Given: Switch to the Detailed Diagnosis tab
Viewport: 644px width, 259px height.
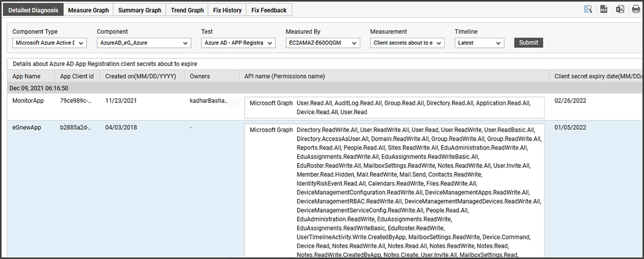Looking at the screenshot, I should [33, 10].
